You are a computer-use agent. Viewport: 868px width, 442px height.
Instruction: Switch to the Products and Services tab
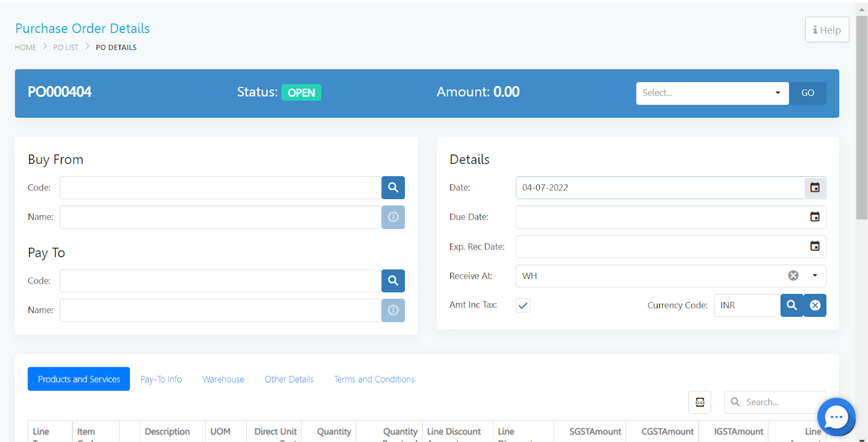(x=79, y=379)
